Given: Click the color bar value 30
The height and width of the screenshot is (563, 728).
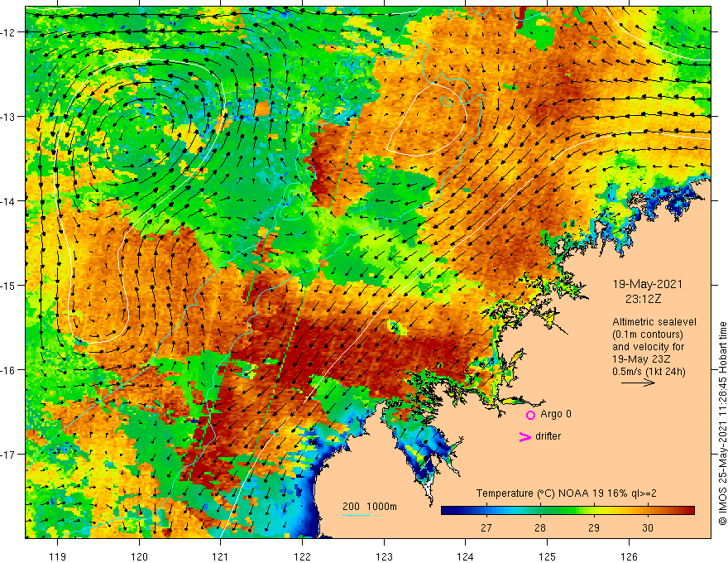Looking at the screenshot, I should pyautogui.click(x=648, y=527).
